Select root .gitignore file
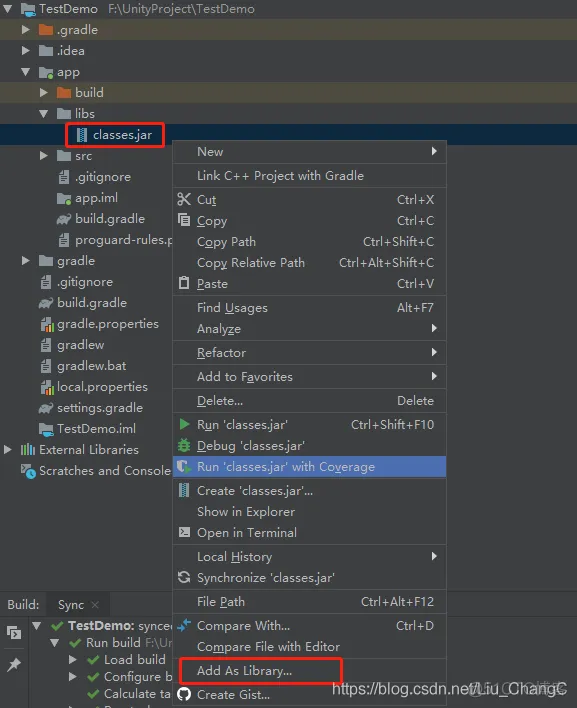This screenshot has width=577, height=708. tap(85, 282)
